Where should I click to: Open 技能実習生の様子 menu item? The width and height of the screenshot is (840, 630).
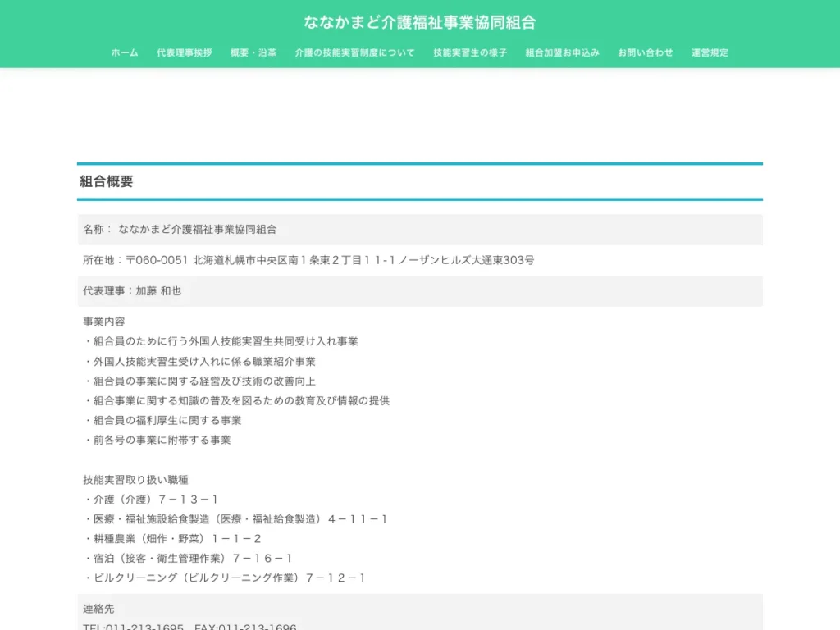pos(470,52)
